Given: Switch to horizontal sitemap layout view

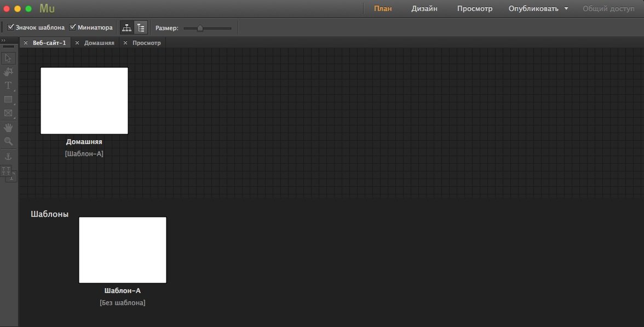Looking at the screenshot, I should [x=127, y=27].
